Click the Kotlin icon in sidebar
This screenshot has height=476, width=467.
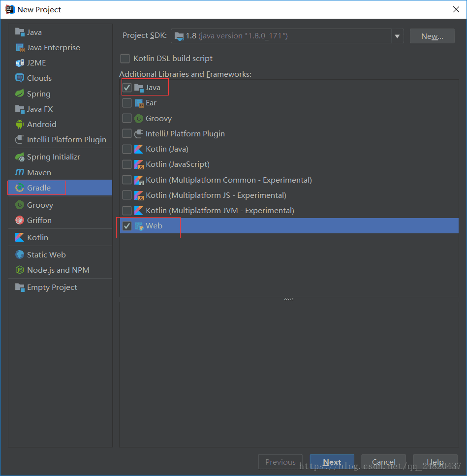[20, 237]
